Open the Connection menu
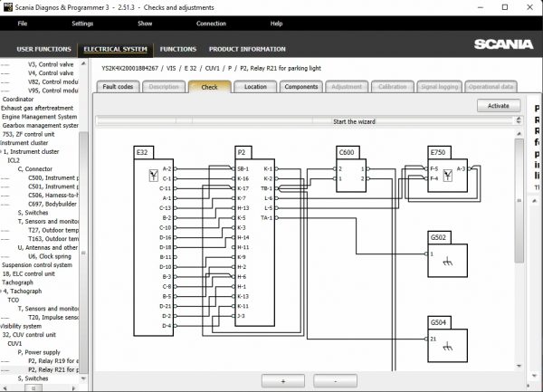The height and width of the screenshot is (392, 543). (211, 23)
